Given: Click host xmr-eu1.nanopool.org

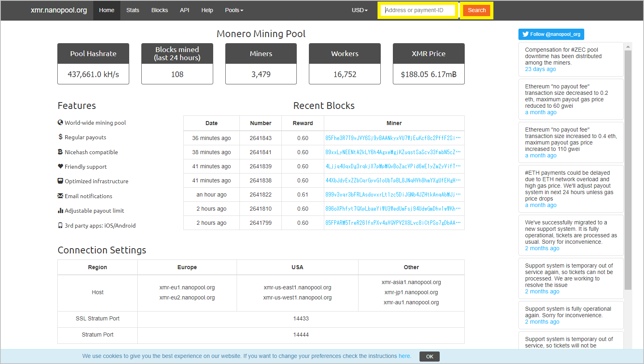Looking at the screenshot, I should (x=187, y=287).
